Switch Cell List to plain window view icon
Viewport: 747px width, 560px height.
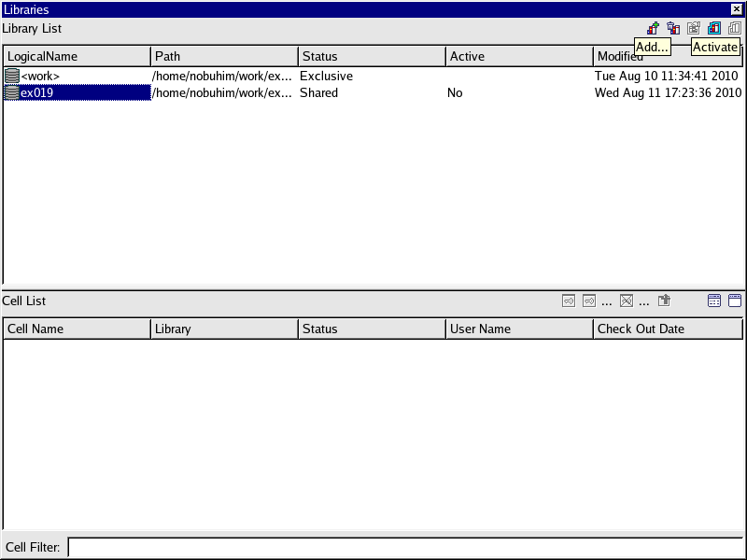click(x=735, y=301)
